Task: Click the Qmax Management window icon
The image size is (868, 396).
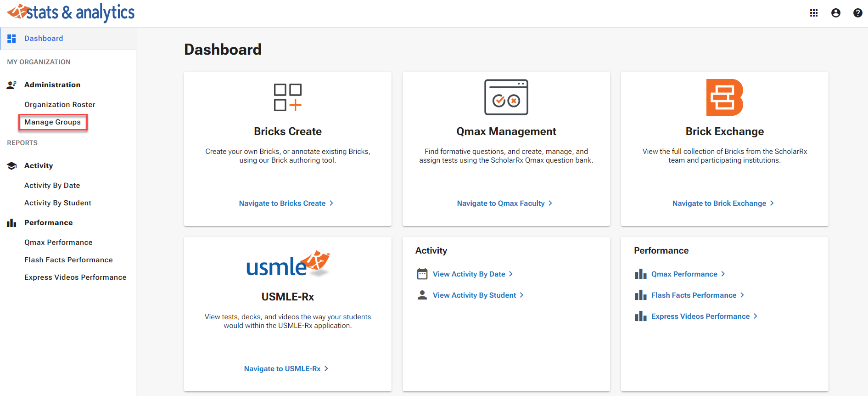Action: (506, 97)
